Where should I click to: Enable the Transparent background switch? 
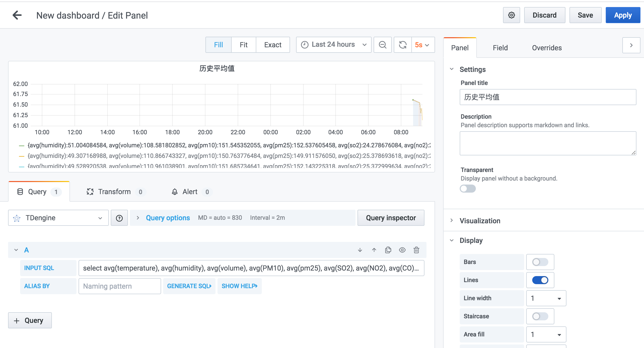[x=468, y=189]
